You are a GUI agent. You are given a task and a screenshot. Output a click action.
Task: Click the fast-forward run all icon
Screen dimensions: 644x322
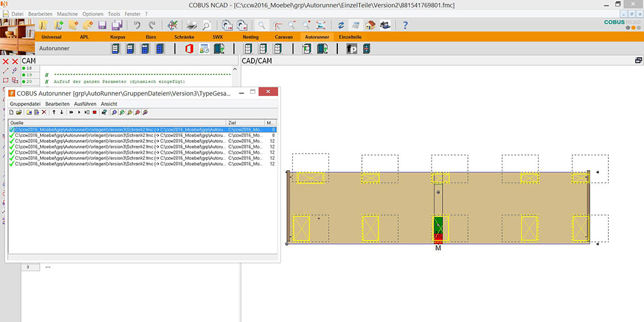point(71,112)
